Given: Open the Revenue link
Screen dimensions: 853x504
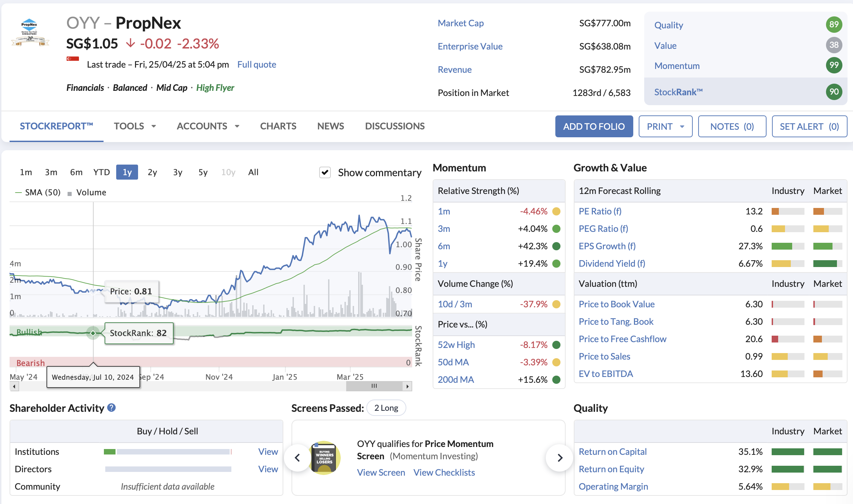Looking at the screenshot, I should [455, 70].
